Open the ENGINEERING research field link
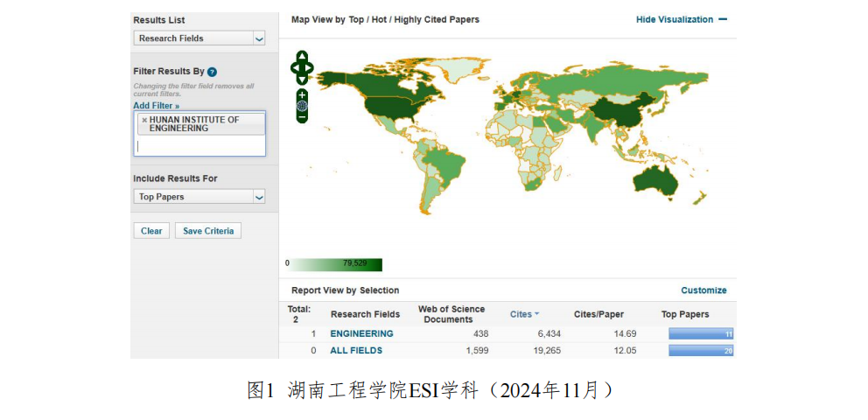 click(x=361, y=333)
